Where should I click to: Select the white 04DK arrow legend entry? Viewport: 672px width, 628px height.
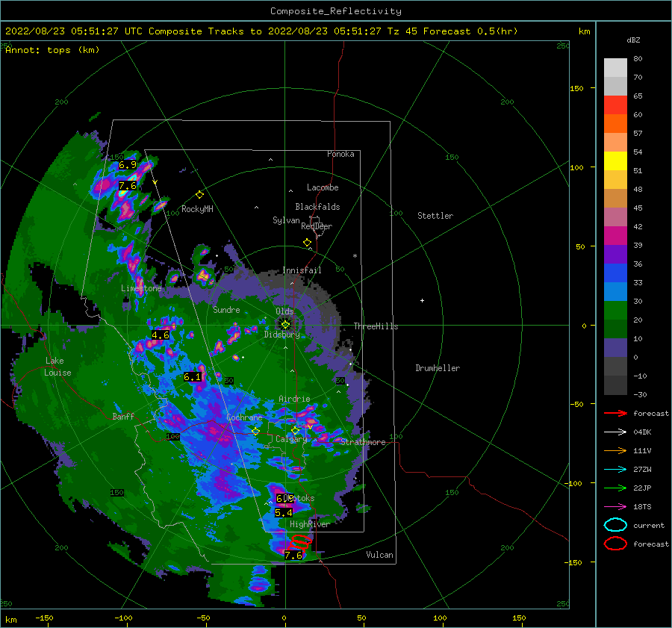(615, 432)
